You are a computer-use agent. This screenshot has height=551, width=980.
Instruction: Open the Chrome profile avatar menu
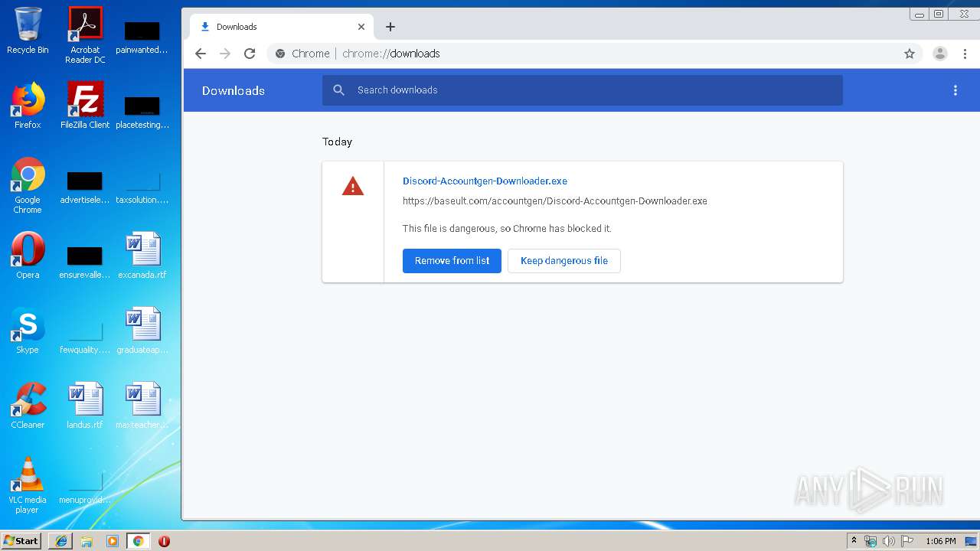tap(940, 54)
